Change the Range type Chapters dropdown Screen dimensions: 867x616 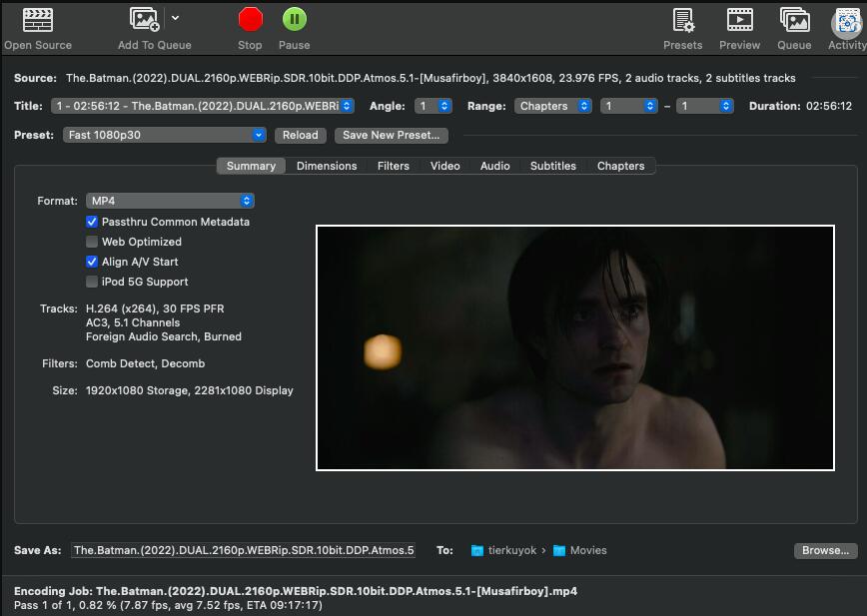552,106
